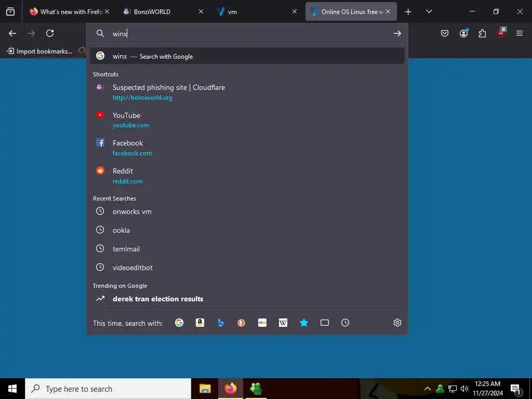
Task: Search this time with eBay icon
Action: coord(262,323)
